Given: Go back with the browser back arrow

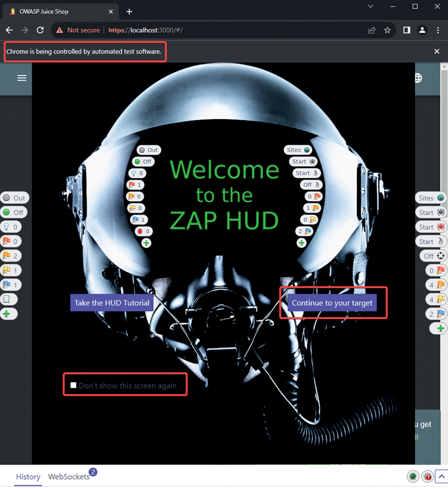Looking at the screenshot, I should point(9,30).
